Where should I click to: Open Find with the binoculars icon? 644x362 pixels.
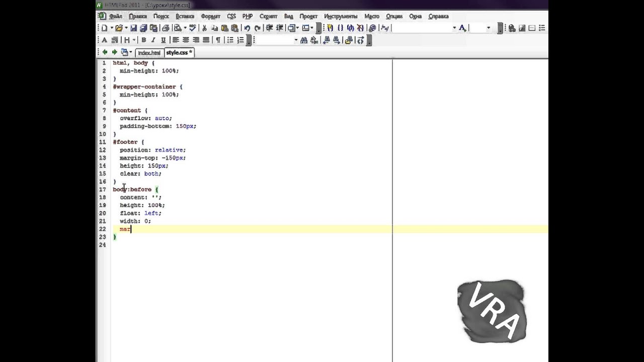(304, 40)
